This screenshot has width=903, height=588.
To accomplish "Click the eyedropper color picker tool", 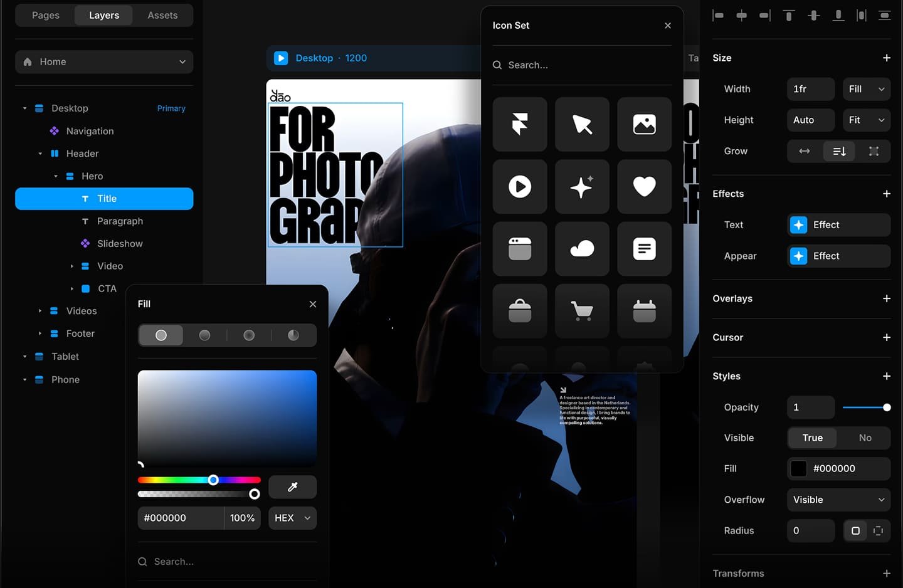I will (292, 487).
